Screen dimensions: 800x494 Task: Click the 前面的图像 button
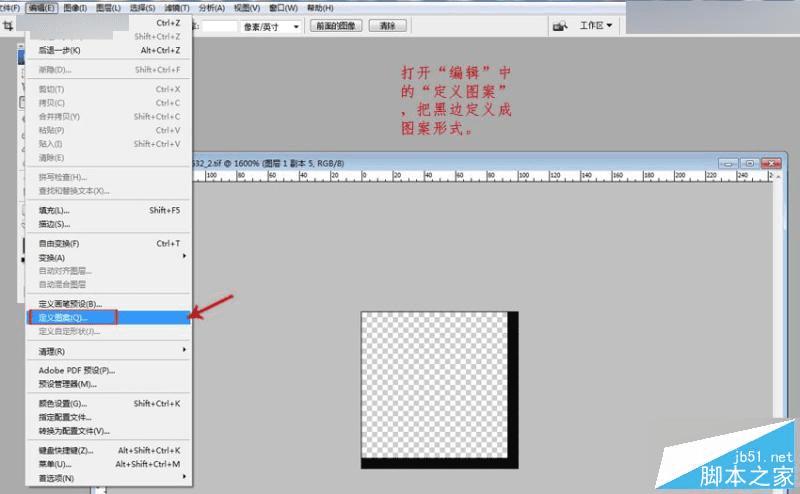point(336,26)
